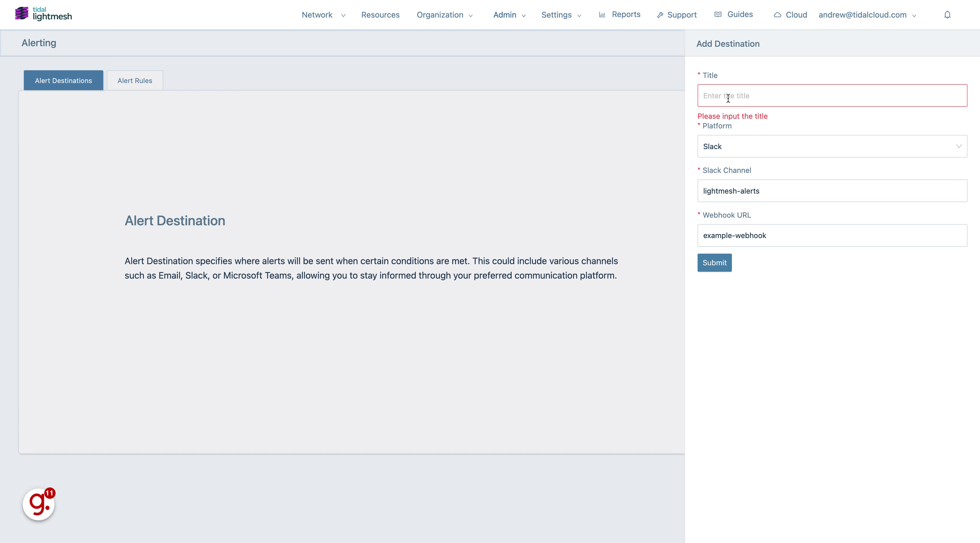980x543 pixels.
Task: Click the Reports icon
Action: [x=602, y=14]
